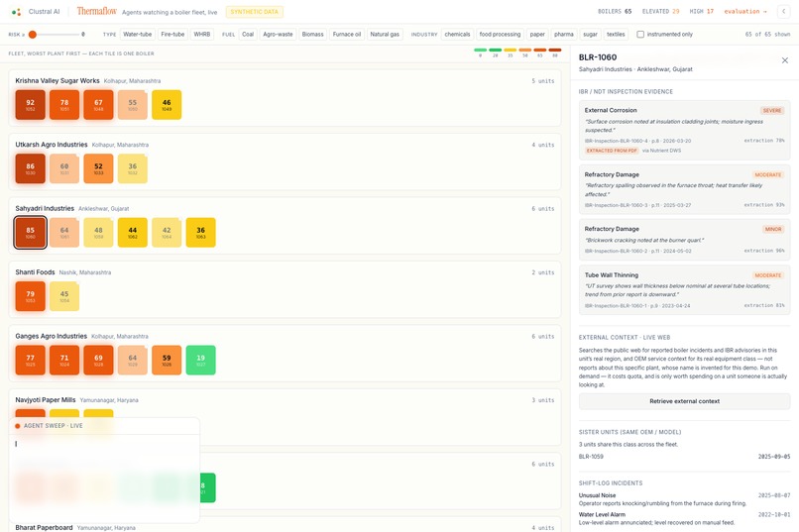Viewport: 799px width, 532px height.
Task: Select Utkarsh Agro boiler tile scoring 86
Action: tap(30, 168)
